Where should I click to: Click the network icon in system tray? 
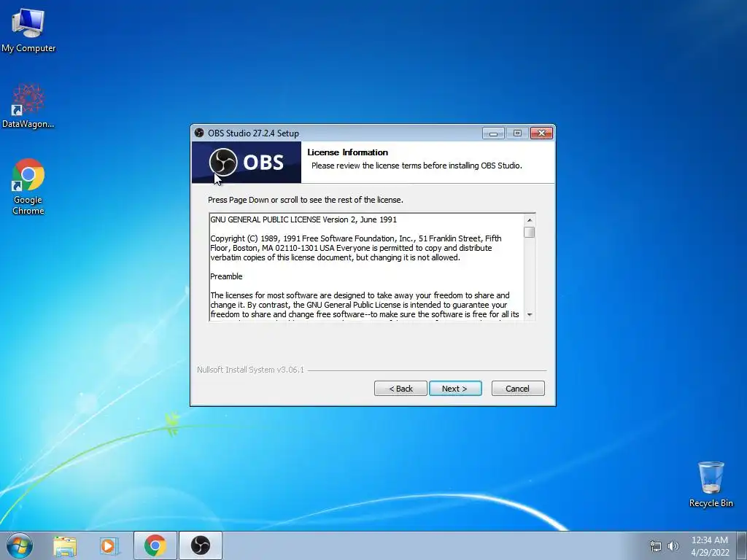[656, 546]
